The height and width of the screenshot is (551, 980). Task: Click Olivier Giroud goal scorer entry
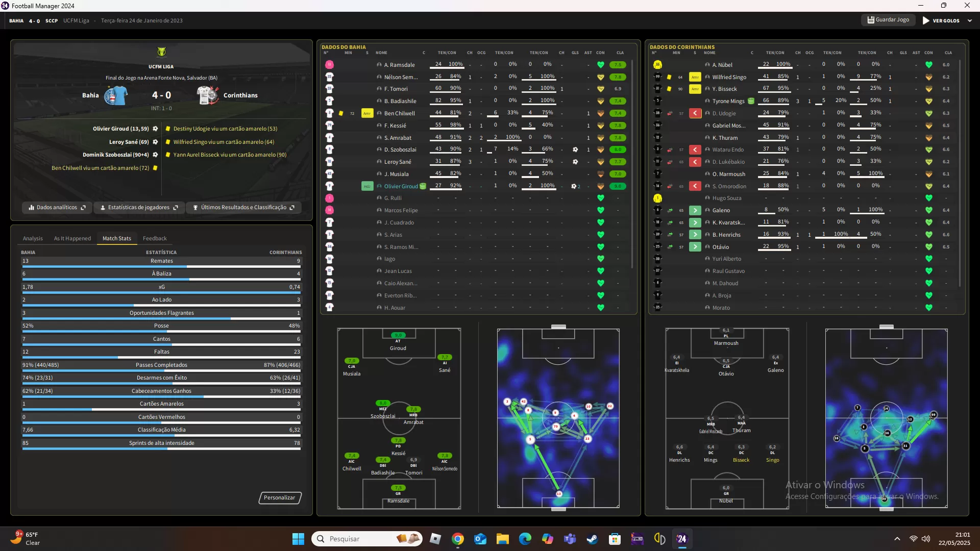(126, 129)
